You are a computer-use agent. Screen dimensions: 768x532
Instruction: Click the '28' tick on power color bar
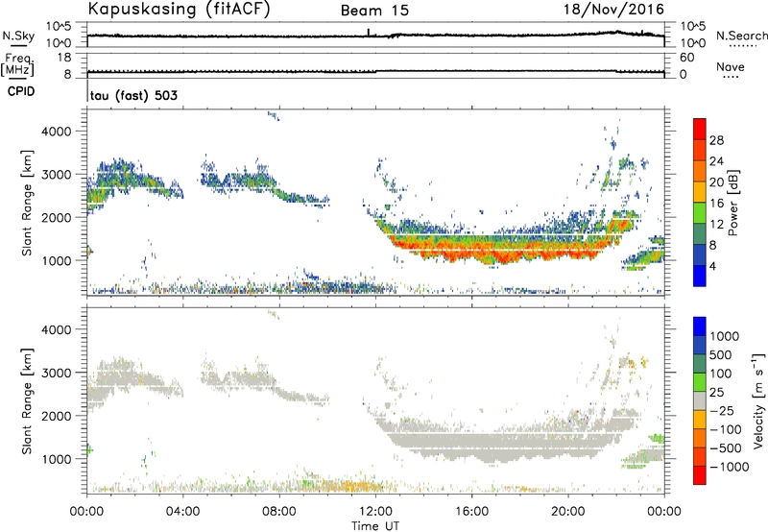pos(716,140)
